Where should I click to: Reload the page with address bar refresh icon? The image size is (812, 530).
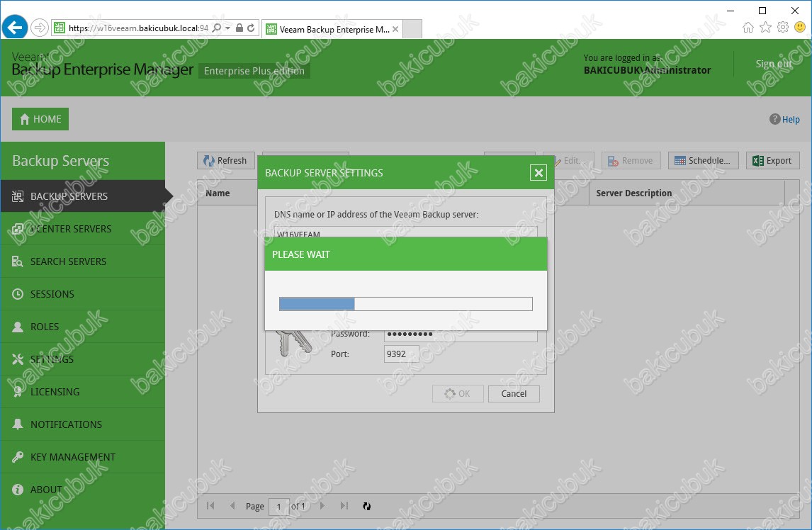pos(251,28)
